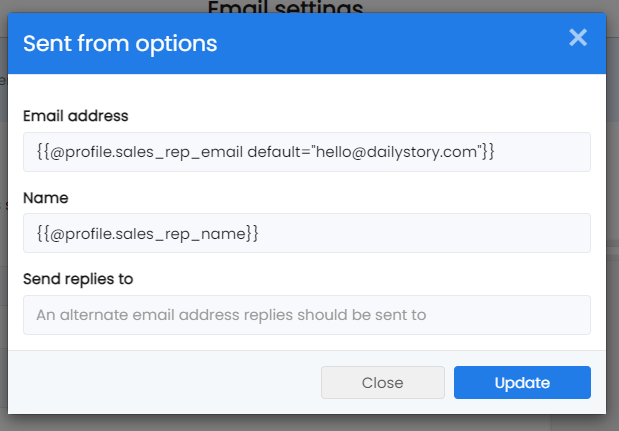Click the "Name" field label
The image size is (619, 431).
46,198
